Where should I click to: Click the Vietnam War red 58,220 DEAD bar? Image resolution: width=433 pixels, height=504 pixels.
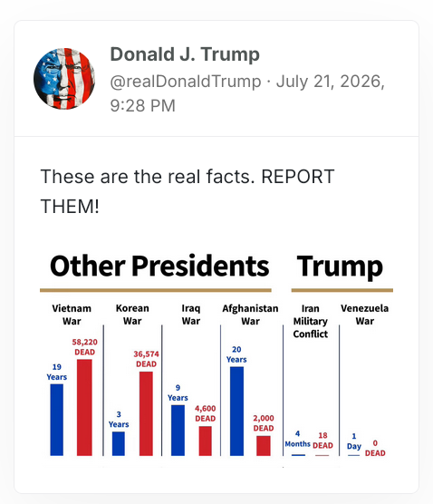(84, 408)
